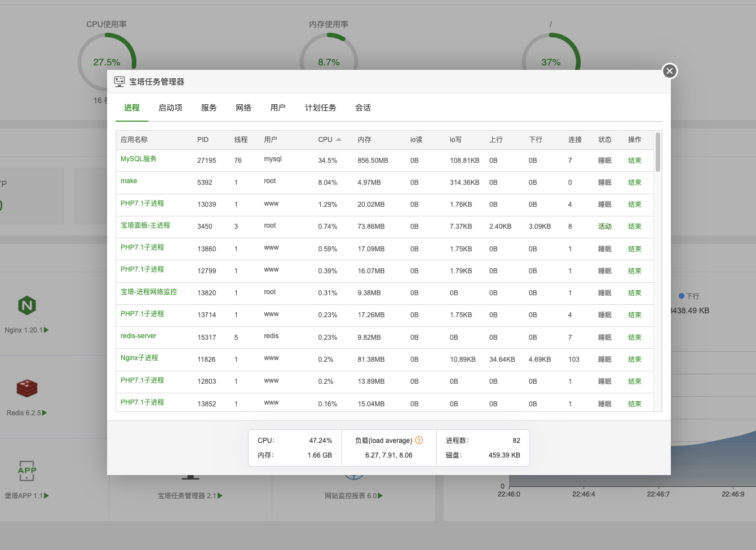The height and width of the screenshot is (550, 756).
Task: Open PHP7.1子进程 link with PID 13039
Action: pos(142,203)
